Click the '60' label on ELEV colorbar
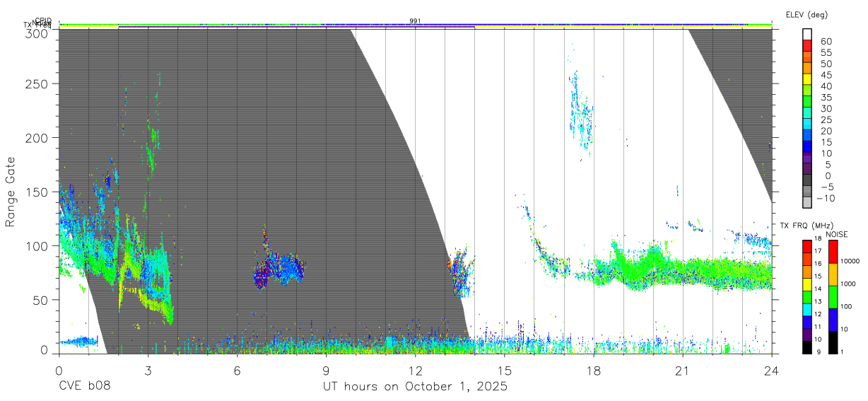Screen dimensions: 868x401 [x=826, y=41]
